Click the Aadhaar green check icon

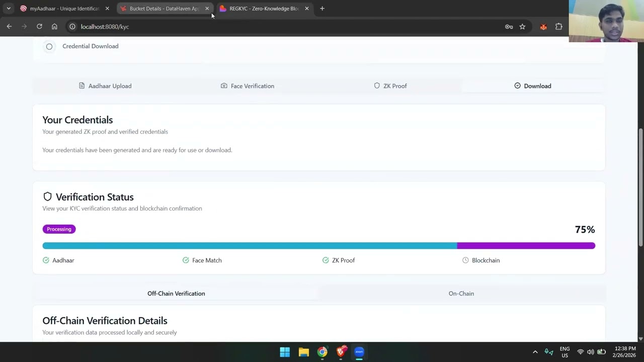(46, 260)
